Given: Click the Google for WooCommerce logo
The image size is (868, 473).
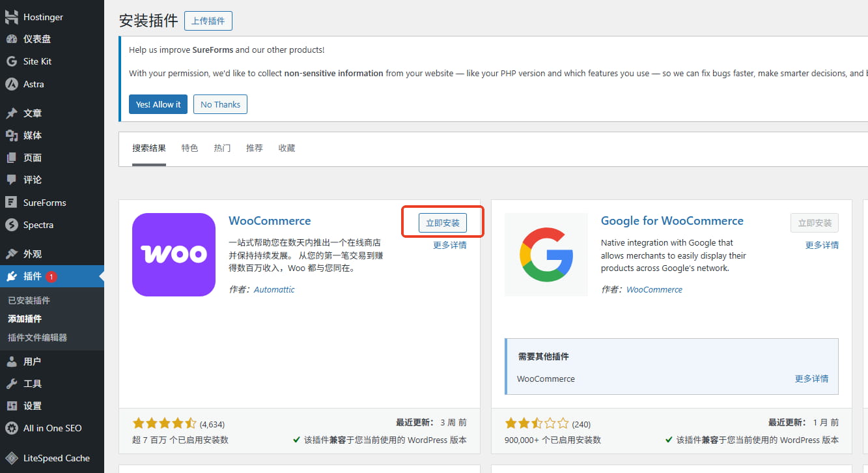Looking at the screenshot, I should 546,255.
